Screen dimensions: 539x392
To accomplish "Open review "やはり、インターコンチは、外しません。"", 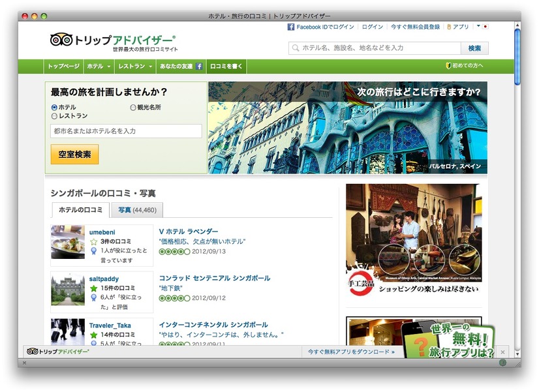I will click(221, 335).
